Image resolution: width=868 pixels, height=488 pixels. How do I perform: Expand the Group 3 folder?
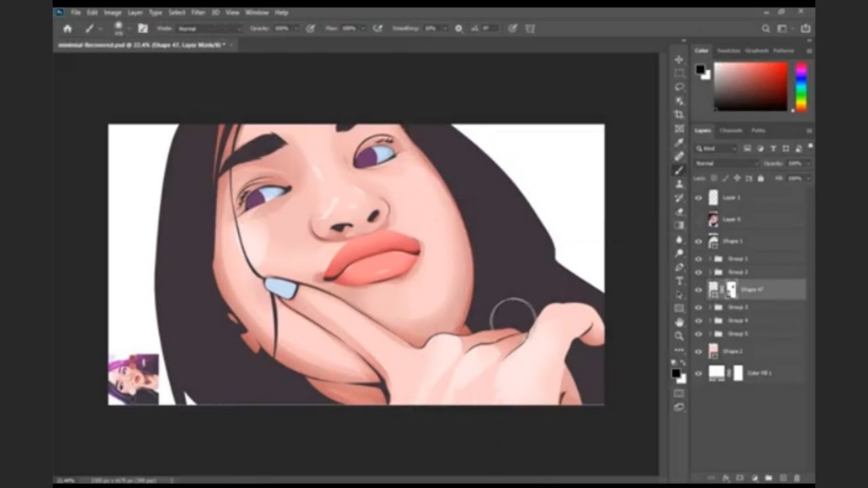click(710, 307)
